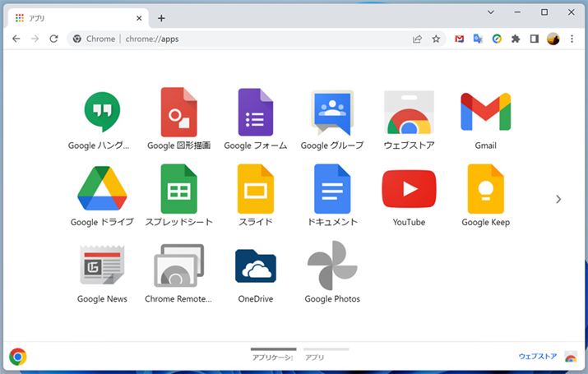Screen dimensions: 588x374
Task: Switch to アプリケーション page indicator
Action: pos(273,354)
